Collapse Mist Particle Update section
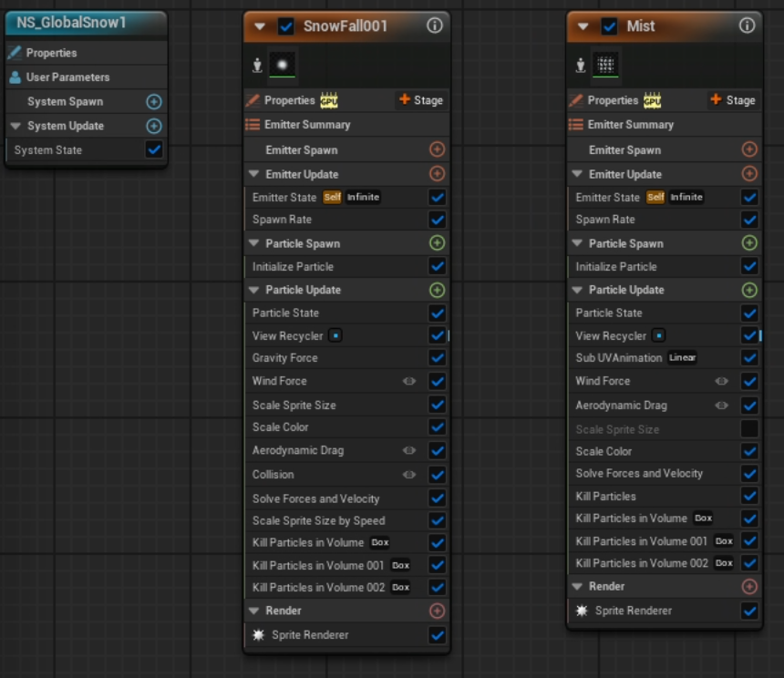This screenshot has height=678, width=784. point(577,290)
